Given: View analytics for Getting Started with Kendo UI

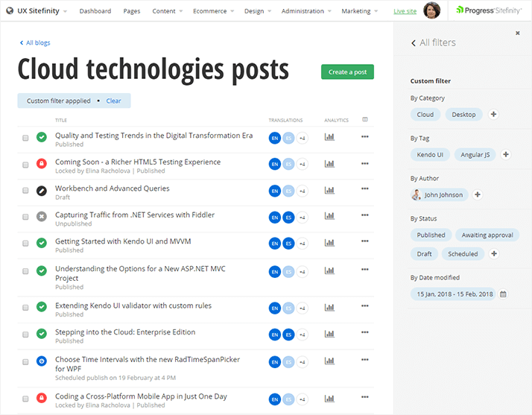Looking at the screenshot, I should pyautogui.click(x=329, y=243).
